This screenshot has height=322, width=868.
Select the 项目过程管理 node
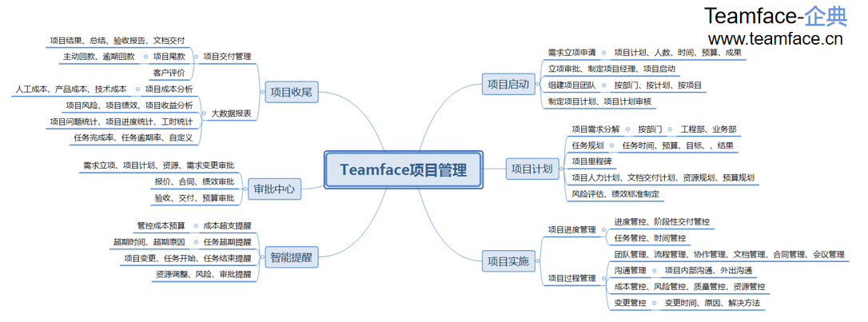(571, 278)
